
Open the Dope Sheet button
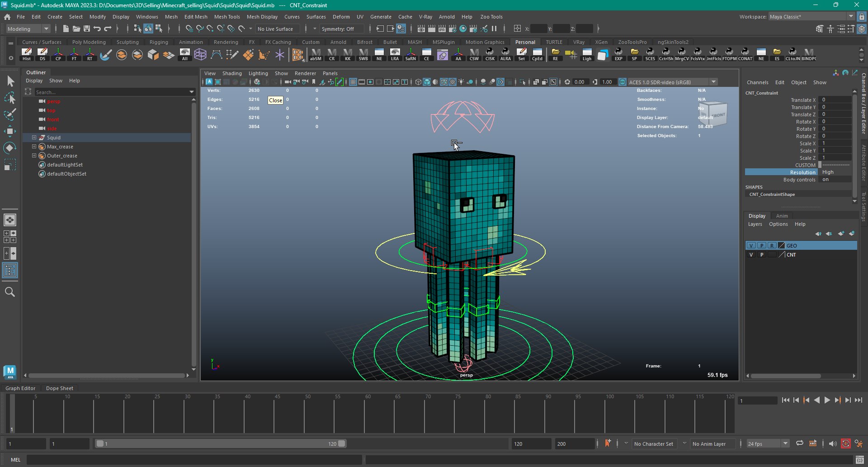coord(59,388)
